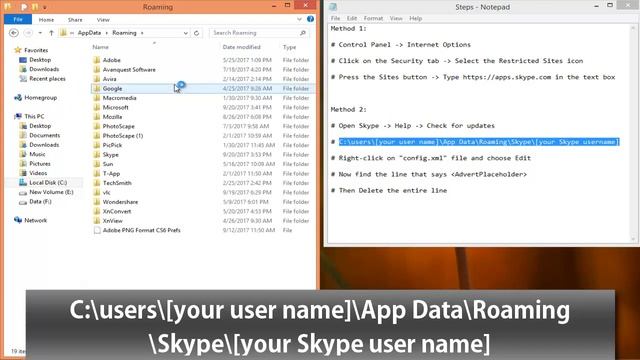This screenshot has width=640, height=360.
Task: Open Documents under This PC
Action: click(44, 135)
